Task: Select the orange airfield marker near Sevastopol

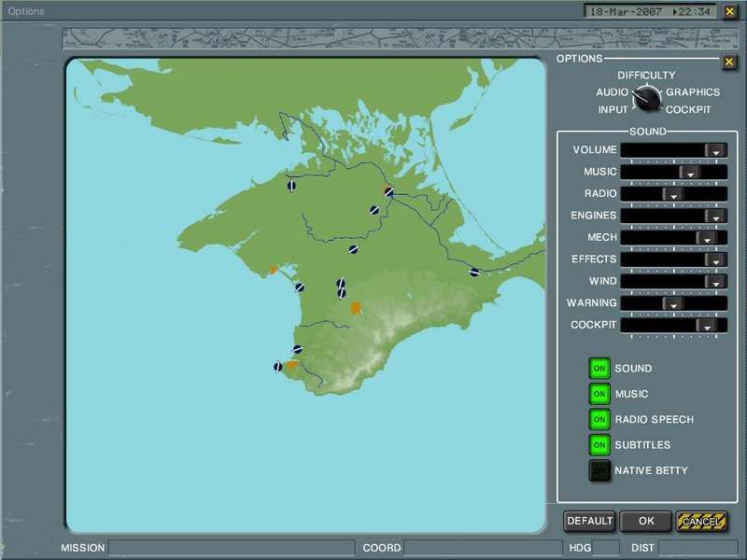Action: pyautogui.click(x=292, y=365)
